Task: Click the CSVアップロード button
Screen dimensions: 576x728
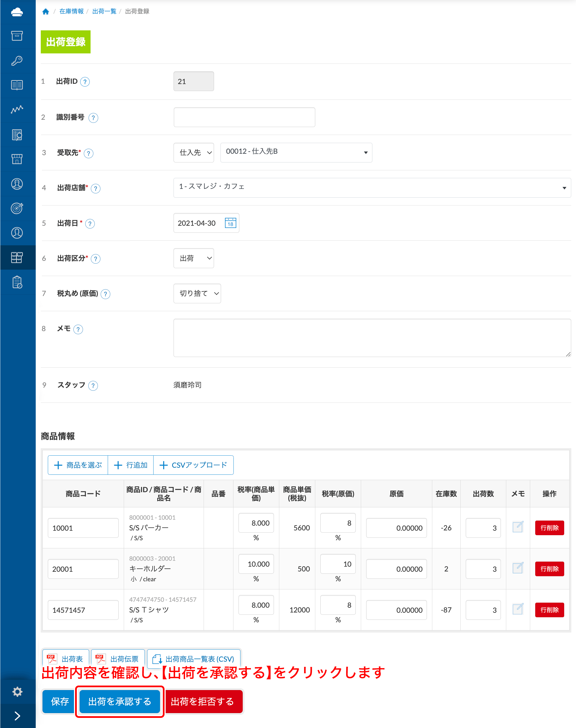Action: coord(193,465)
